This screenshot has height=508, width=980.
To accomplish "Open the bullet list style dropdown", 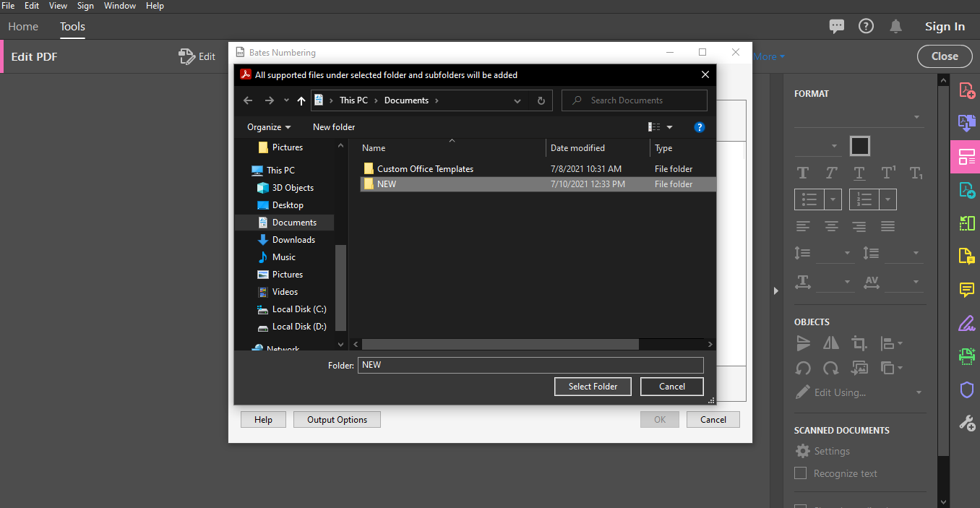I will tap(834, 199).
